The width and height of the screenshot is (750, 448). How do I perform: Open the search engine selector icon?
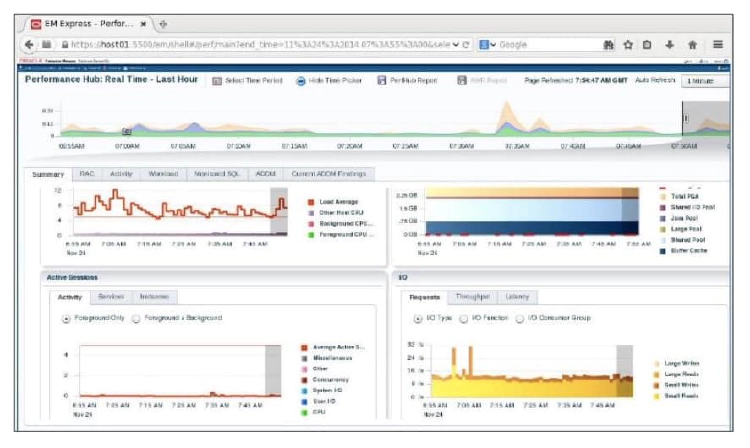[487, 44]
